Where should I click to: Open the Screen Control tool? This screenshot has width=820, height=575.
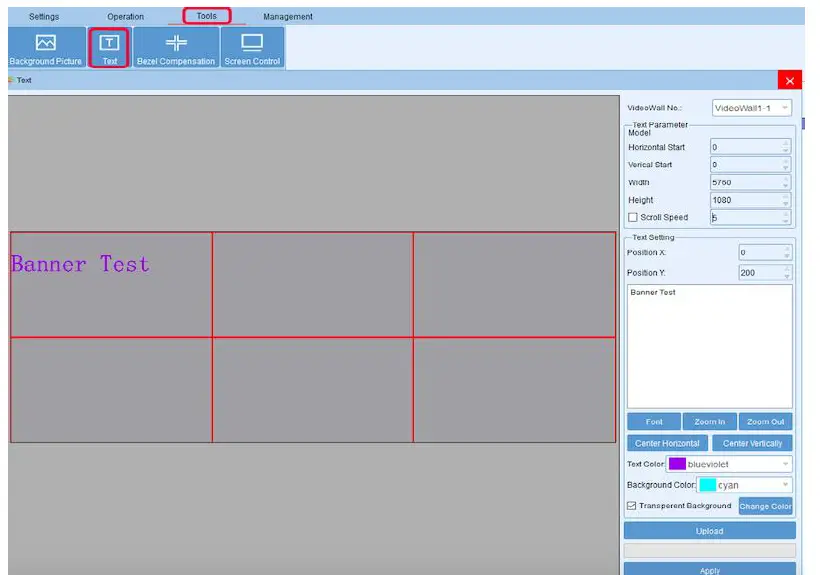[x=252, y=48]
